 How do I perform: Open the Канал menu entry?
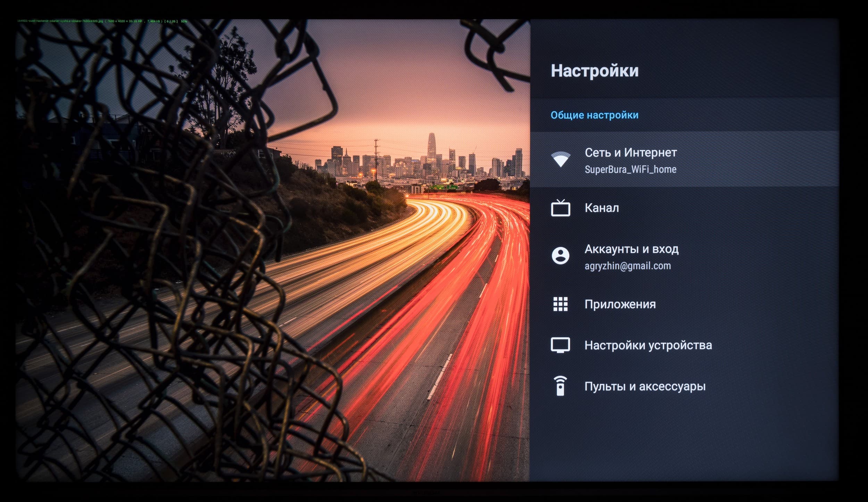(601, 208)
